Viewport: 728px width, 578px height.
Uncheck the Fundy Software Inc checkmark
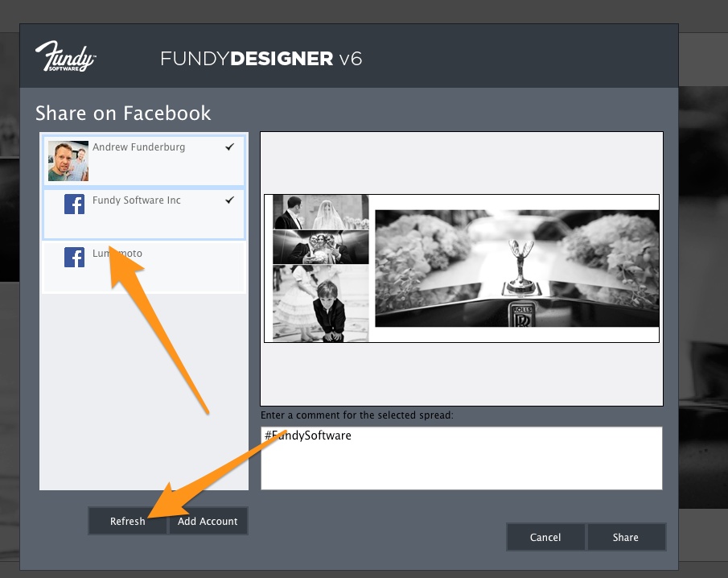(229, 200)
